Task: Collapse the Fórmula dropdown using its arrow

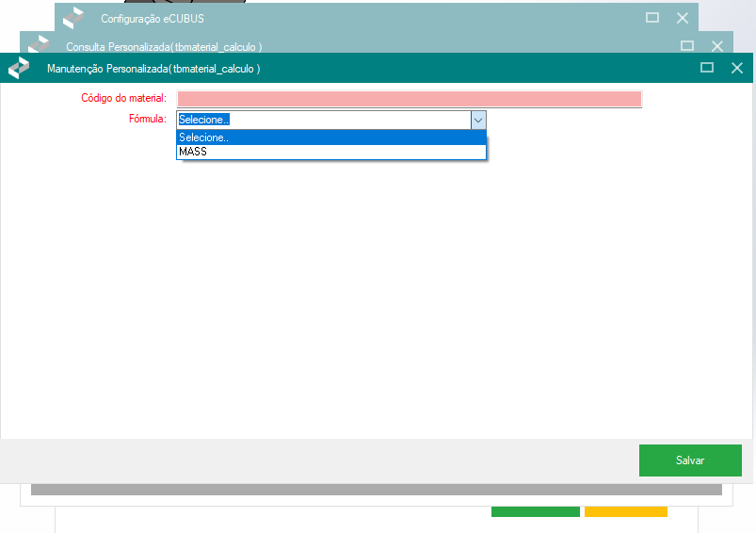Action: [478, 120]
